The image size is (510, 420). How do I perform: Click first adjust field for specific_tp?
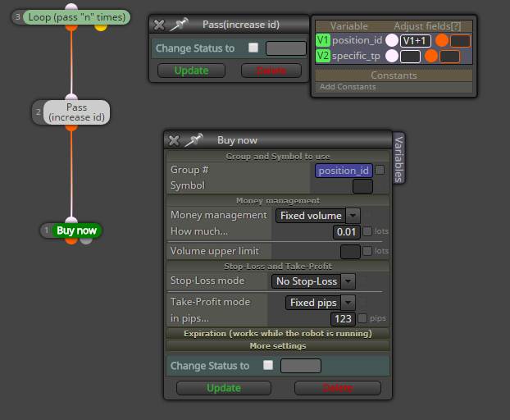pyautogui.click(x=410, y=57)
